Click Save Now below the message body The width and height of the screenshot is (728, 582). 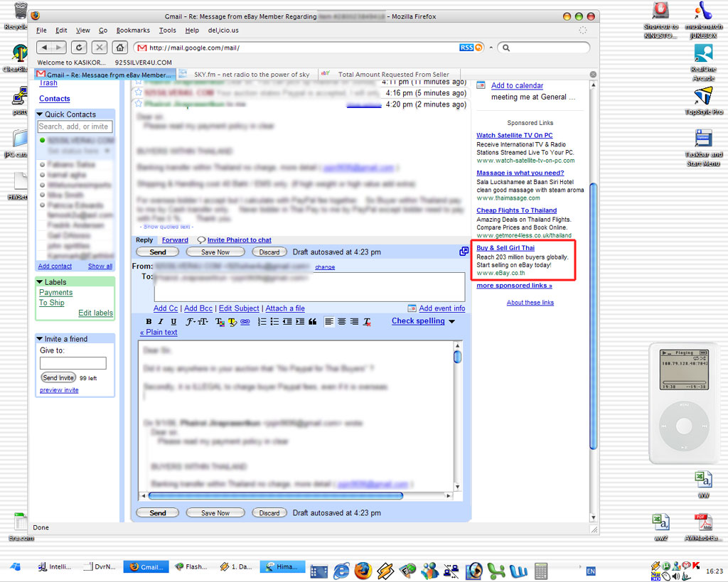(x=215, y=513)
